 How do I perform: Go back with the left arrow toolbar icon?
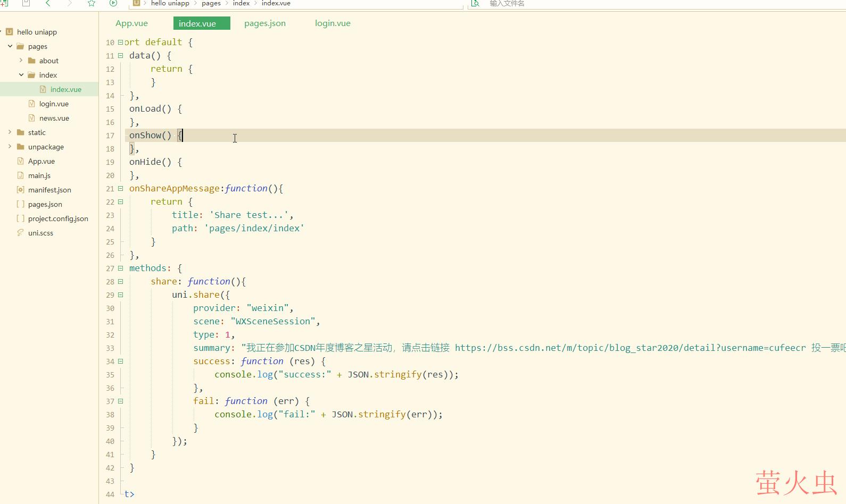[48, 3]
